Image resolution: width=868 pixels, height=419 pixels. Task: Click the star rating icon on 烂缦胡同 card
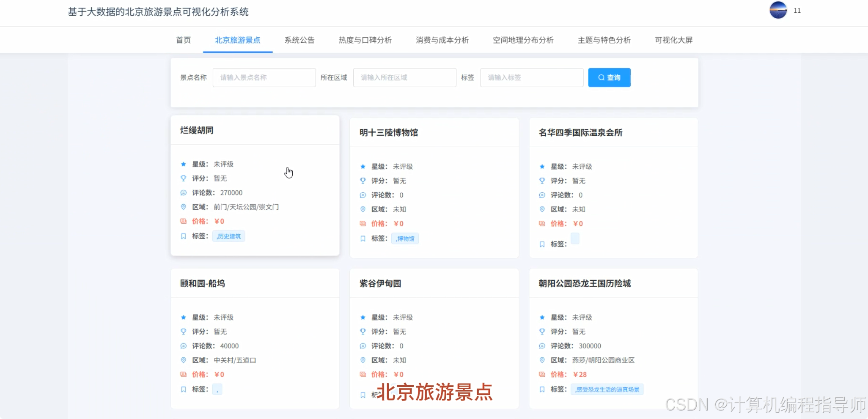pyautogui.click(x=183, y=164)
